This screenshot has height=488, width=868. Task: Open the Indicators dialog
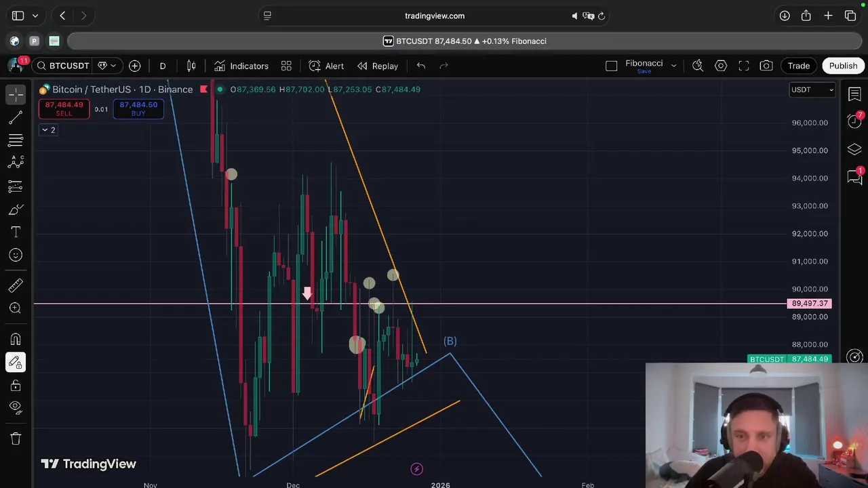(x=241, y=66)
